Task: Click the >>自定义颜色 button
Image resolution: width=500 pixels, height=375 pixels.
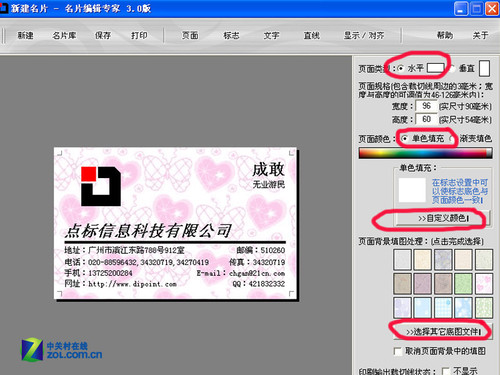Action: tap(443, 218)
